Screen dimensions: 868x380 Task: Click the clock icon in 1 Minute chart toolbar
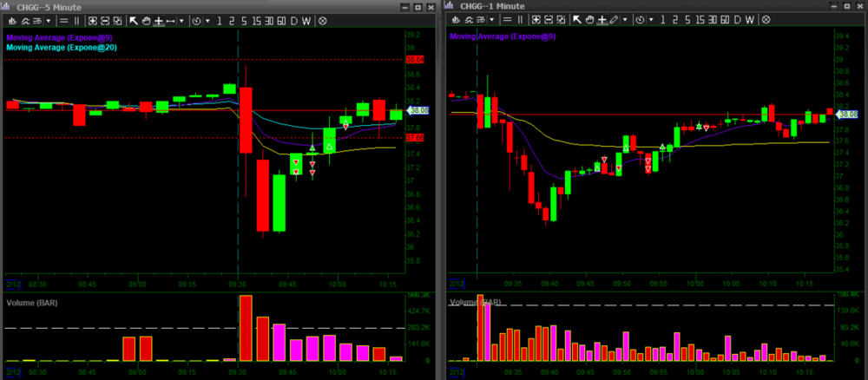640,20
